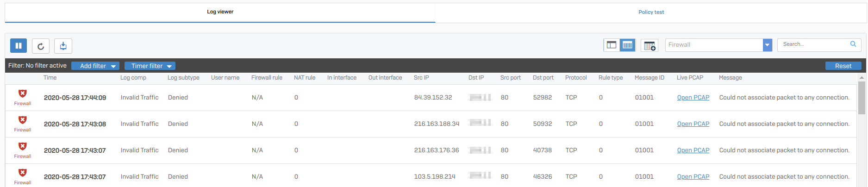The image size is (868, 187).
Task: Click Firewall shield icon on 17:44:09 row
Action: click(22, 94)
